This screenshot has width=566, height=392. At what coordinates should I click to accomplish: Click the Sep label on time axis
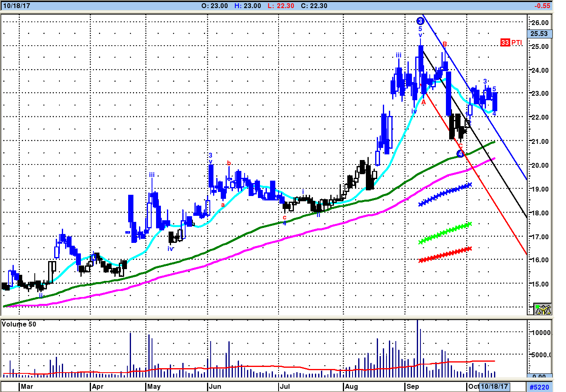413,386
